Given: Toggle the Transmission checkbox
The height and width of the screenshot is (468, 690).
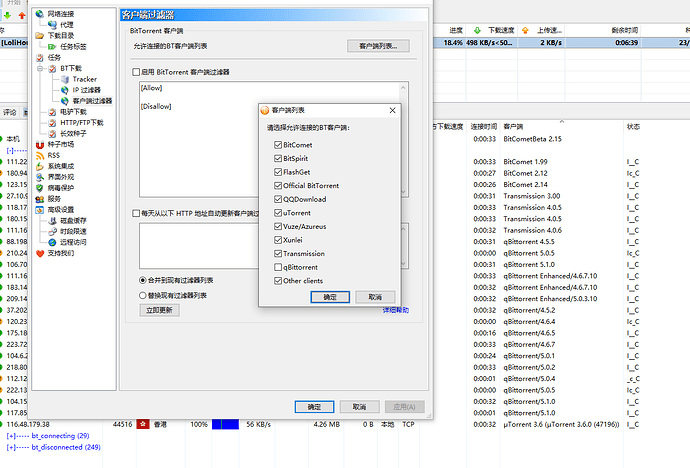Looking at the screenshot, I should pos(278,254).
